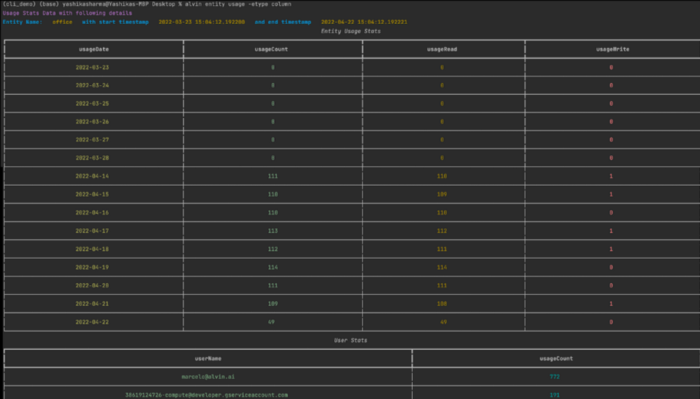
Task: Select the user marcelo@alvin.ai
Action: (208, 377)
